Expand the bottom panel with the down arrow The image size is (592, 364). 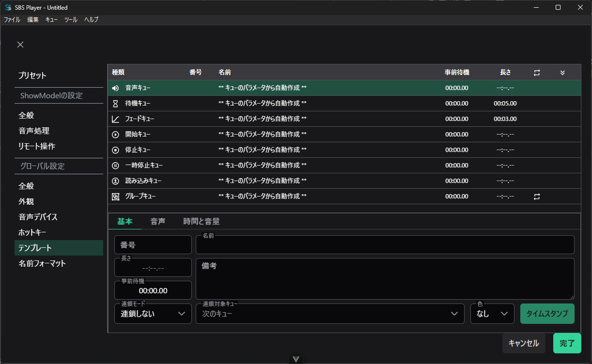(296, 359)
